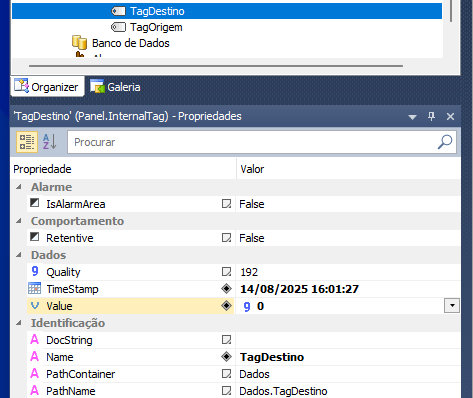The width and height of the screenshot is (473, 398).
Task: Click the IsAlarmArea boolean type icon
Action: point(35,203)
